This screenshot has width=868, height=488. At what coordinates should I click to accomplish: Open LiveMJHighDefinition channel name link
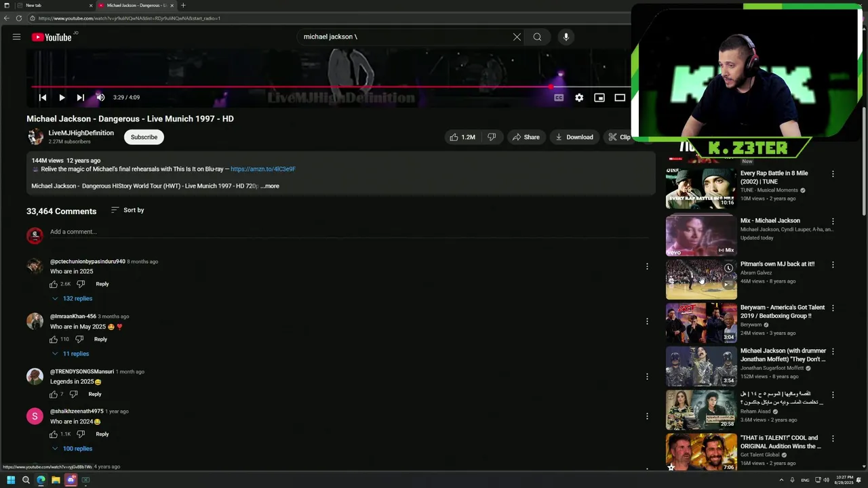81,133
